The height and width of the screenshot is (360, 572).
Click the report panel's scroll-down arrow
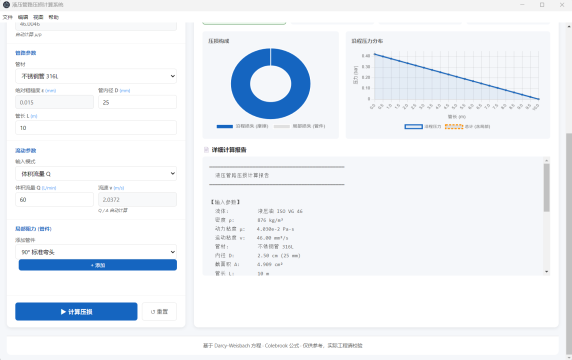click(x=546, y=272)
